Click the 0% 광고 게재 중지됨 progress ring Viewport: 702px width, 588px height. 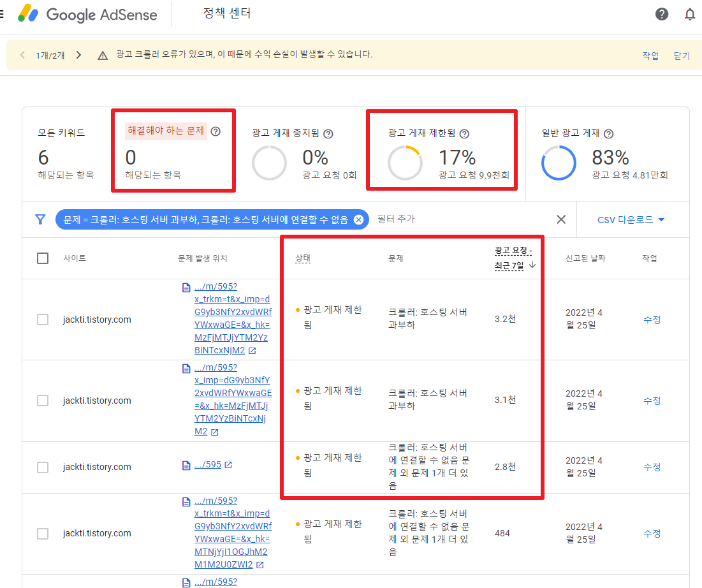269,163
